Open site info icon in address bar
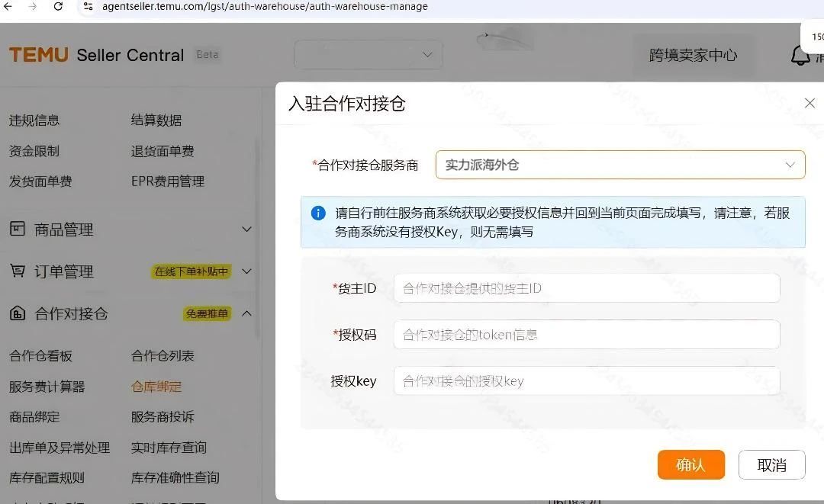Image resolution: width=824 pixels, height=504 pixels. pos(89,6)
